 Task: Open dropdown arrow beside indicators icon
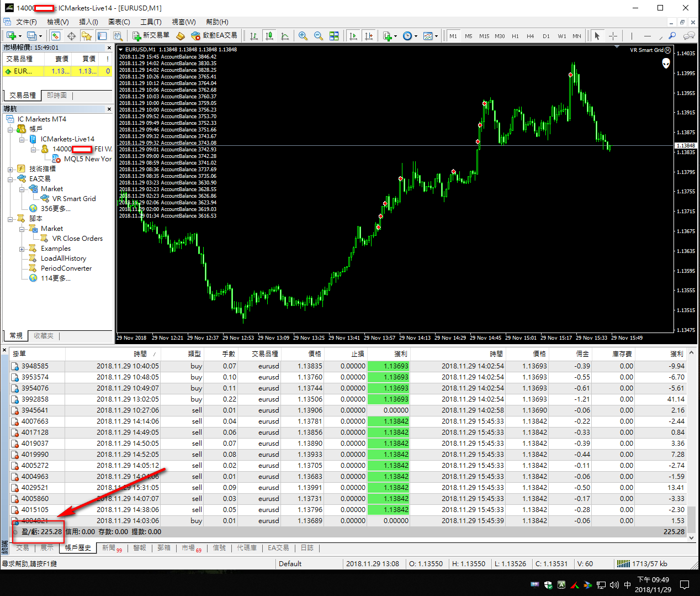[395, 36]
